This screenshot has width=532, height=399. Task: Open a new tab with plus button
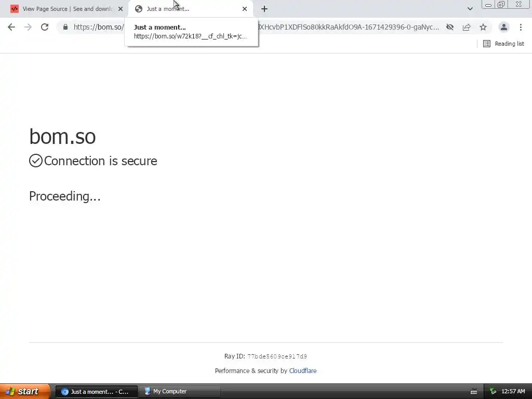tap(264, 9)
